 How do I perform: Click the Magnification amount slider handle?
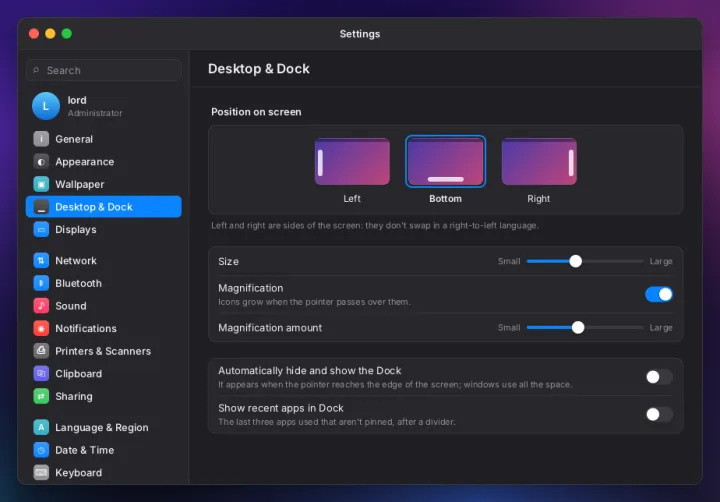pos(578,327)
